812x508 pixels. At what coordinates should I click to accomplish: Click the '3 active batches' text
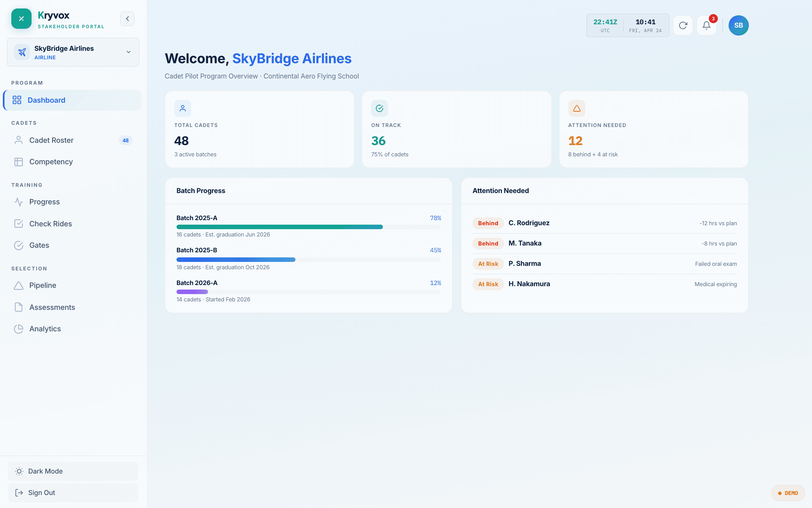click(195, 155)
